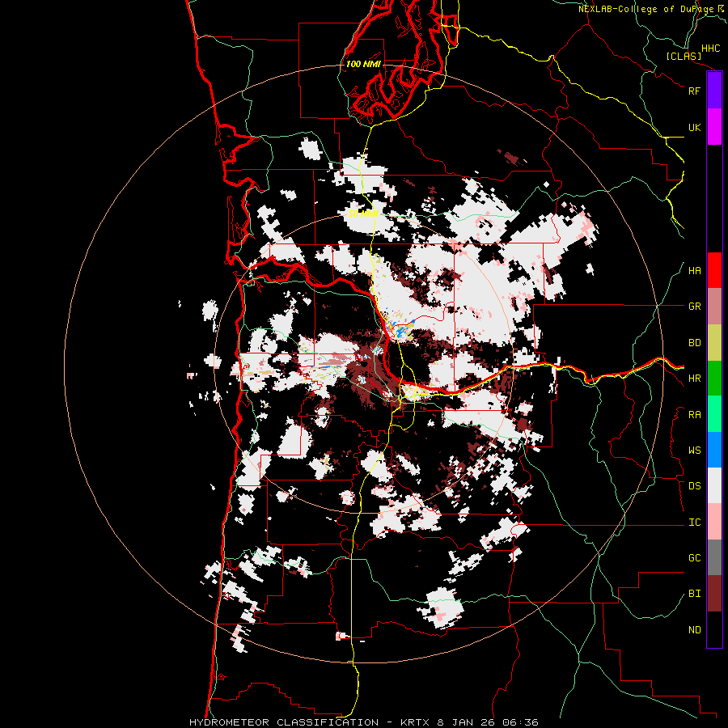Click the WS blue legend swatch
728x728 pixels.
coord(714,450)
